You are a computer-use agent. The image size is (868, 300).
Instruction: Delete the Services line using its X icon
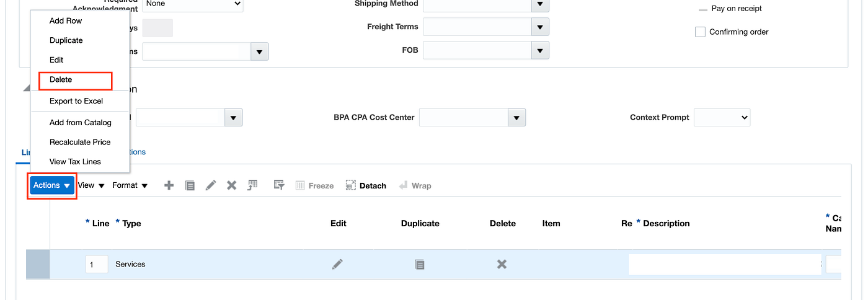coord(502,264)
